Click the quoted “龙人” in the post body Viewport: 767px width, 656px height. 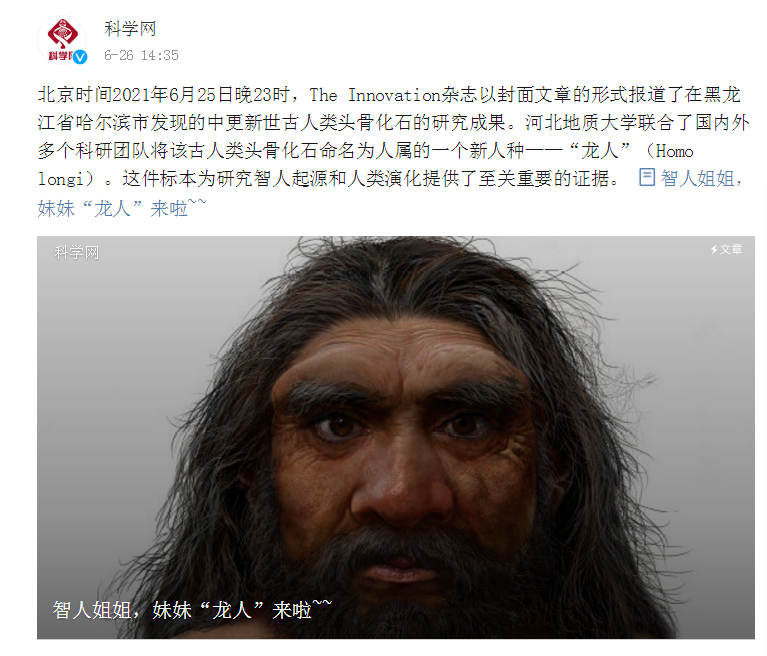[x=600, y=150]
